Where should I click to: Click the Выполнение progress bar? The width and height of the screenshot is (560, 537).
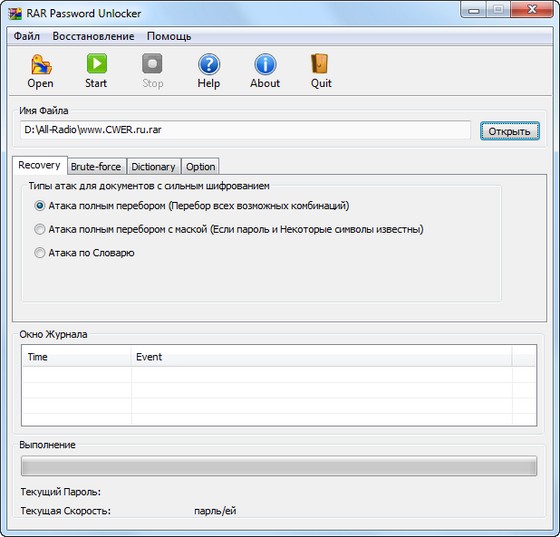click(x=279, y=466)
